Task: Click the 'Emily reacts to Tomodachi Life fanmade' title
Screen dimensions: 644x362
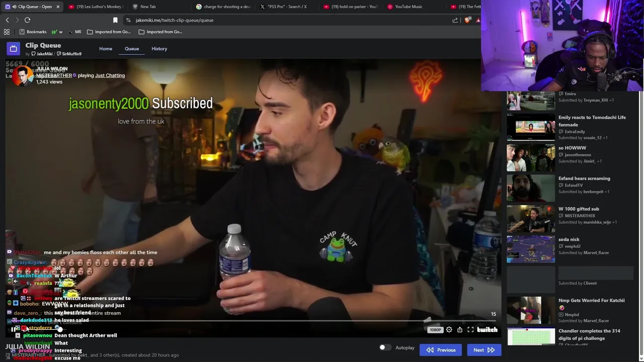Action: tap(592, 121)
